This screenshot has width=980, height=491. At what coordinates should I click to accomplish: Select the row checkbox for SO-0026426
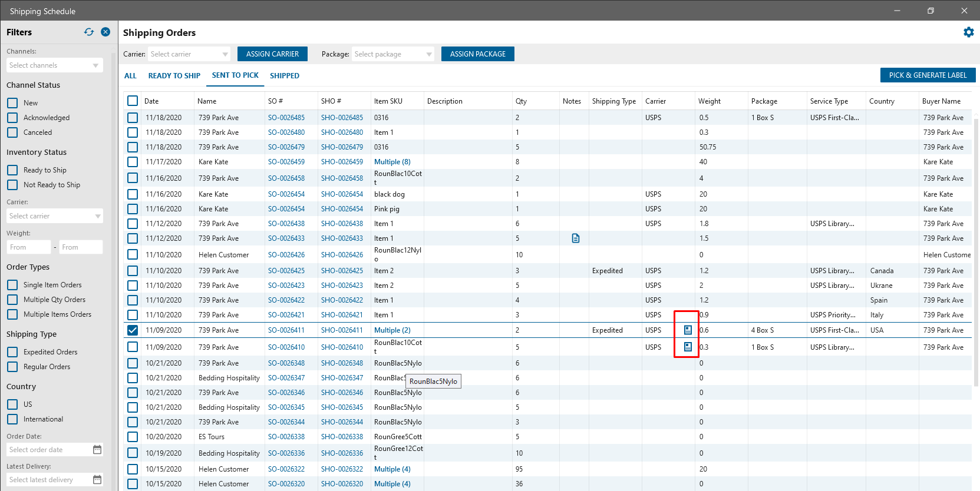tap(133, 254)
